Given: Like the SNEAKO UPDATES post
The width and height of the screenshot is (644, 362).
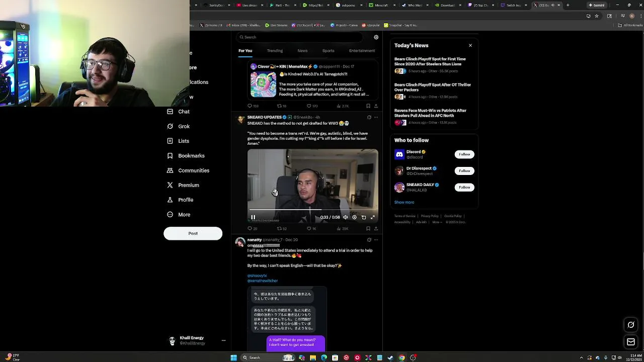Looking at the screenshot, I should click(311, 229).
